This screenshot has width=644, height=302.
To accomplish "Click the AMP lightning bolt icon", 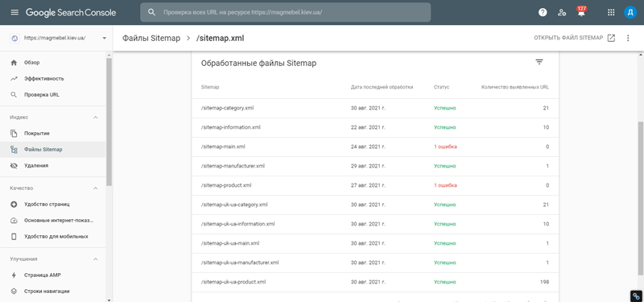I will click(x=14, y=275).
